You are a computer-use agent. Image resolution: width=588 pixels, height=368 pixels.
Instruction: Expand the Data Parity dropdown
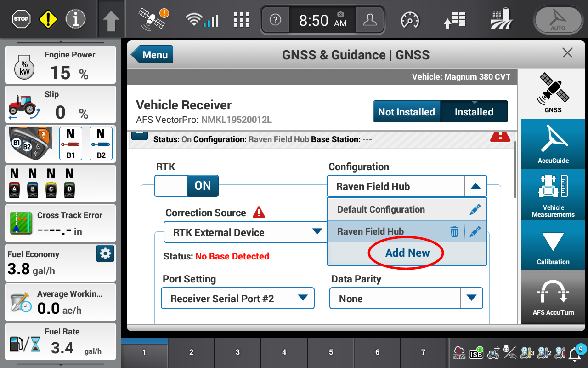coord(471,298)
